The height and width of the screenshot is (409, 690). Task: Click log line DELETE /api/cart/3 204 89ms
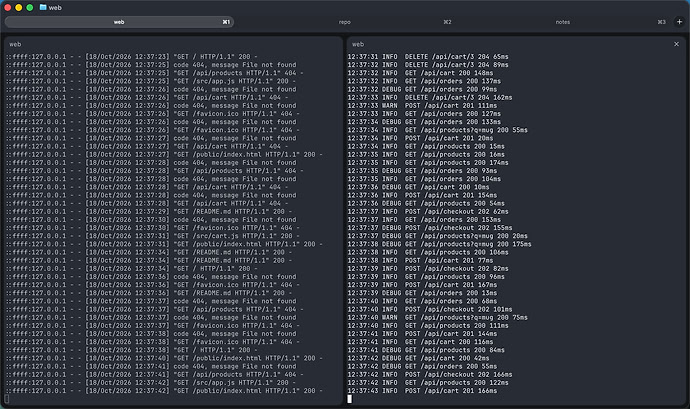pyautogui.click(x=428, y=65)
